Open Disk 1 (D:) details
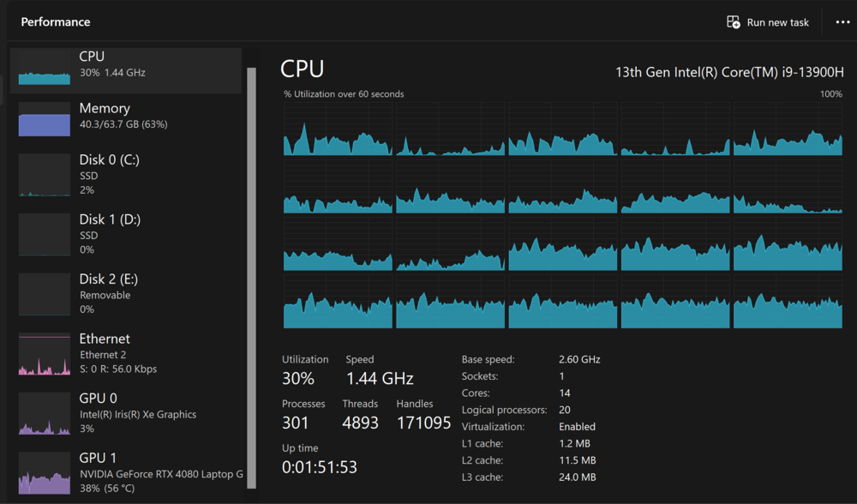The height and width of the screenshot is (504, 857). coord(125,234)
